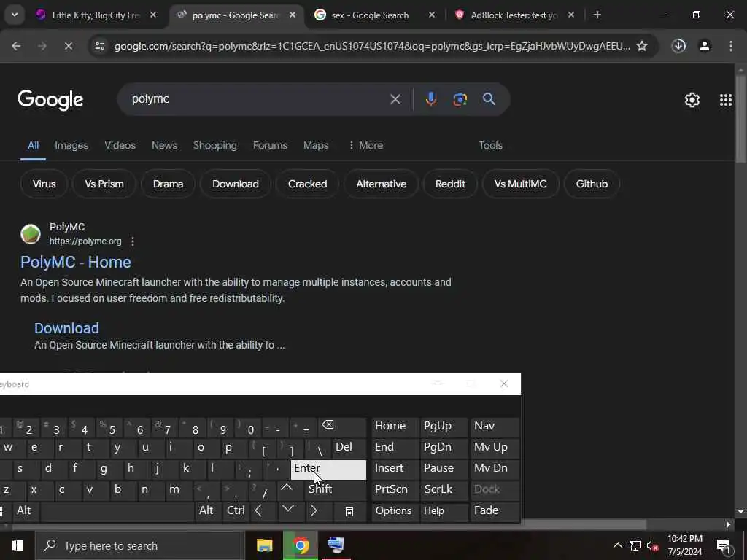Tap the Nav key on the on-screen keyboard
This screenshot has width=747, height=560.
[495, 427]
